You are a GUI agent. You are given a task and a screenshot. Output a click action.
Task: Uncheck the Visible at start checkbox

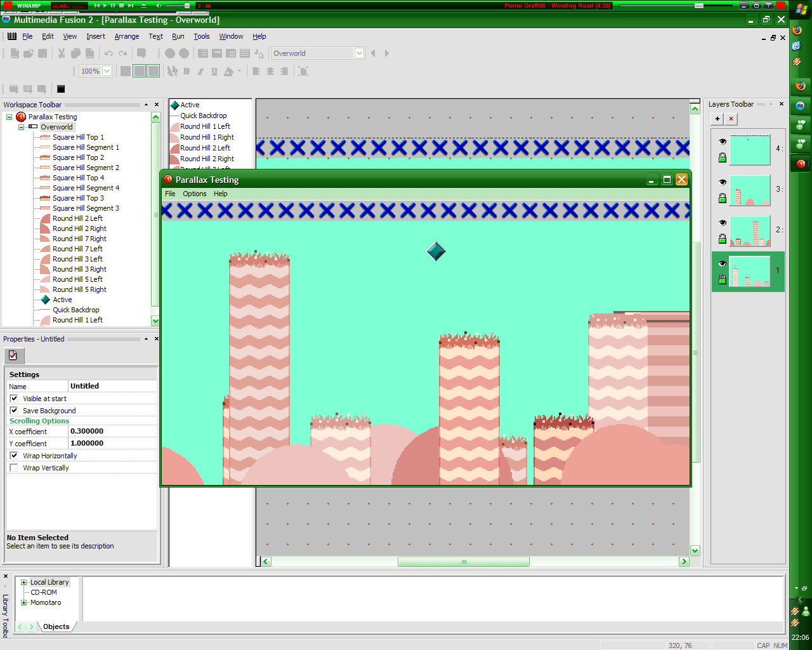(x=14, y=399)
